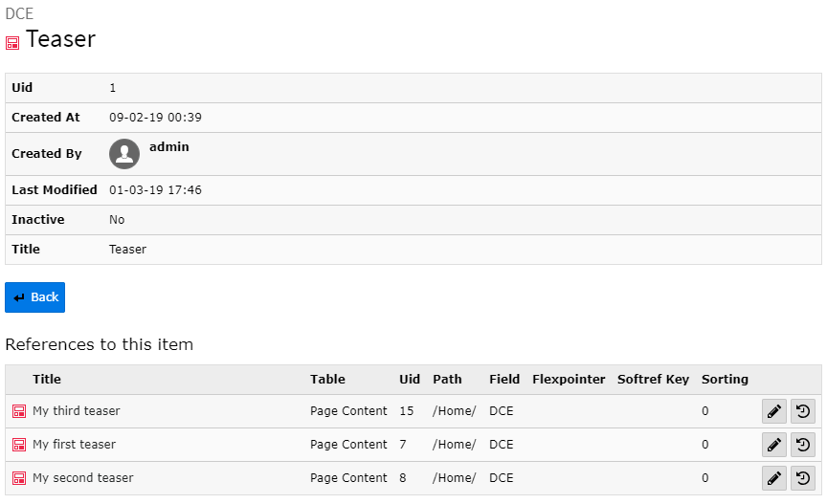This screenshot has width=827, height=504.
Task: Edit the My first teaser record
Action: tap(774, 445)
